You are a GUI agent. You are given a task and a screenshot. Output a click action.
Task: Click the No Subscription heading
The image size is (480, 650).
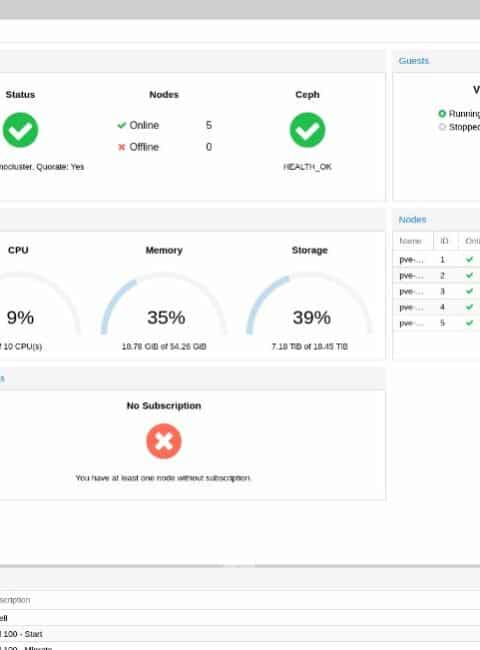pos(164,405)
